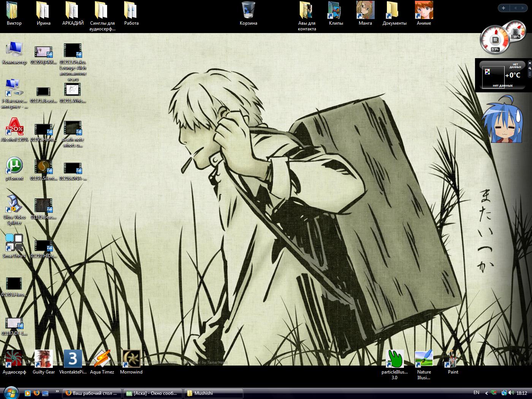Launch Ultra Video Splitter shortcut
This screenshot has width=532, height=399.
pos(14,210)
